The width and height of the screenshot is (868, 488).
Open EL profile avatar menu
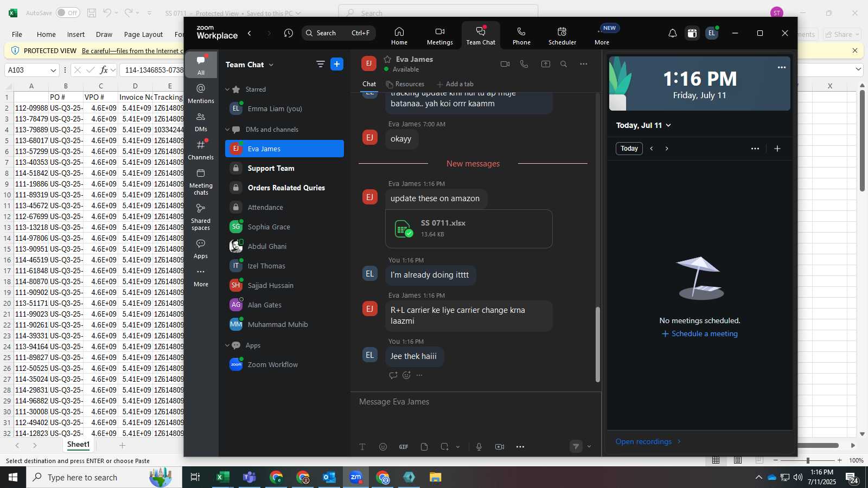pos(712,33)
